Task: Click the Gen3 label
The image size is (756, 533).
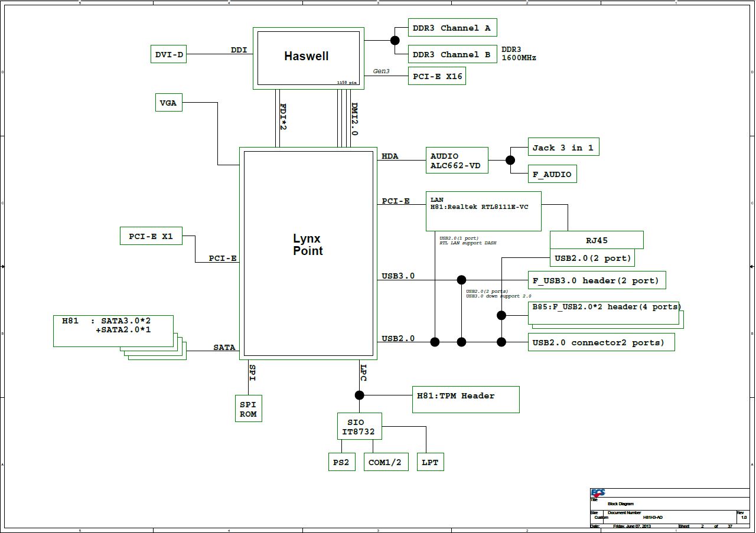Action: tap(382, 71)
